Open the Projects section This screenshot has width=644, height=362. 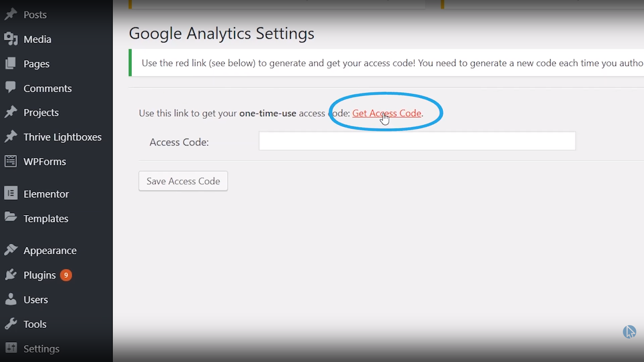[x=41, y=113]
